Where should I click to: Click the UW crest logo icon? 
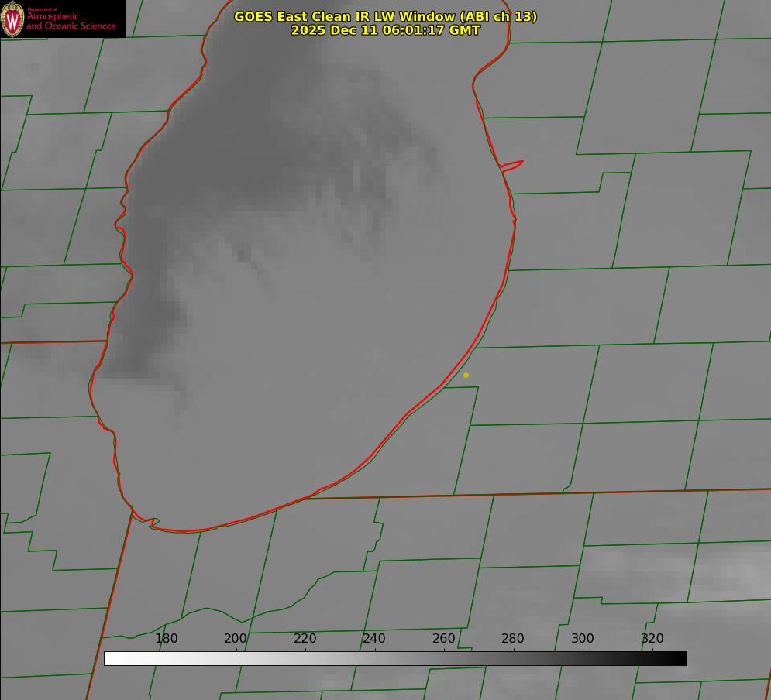(13, 19)
